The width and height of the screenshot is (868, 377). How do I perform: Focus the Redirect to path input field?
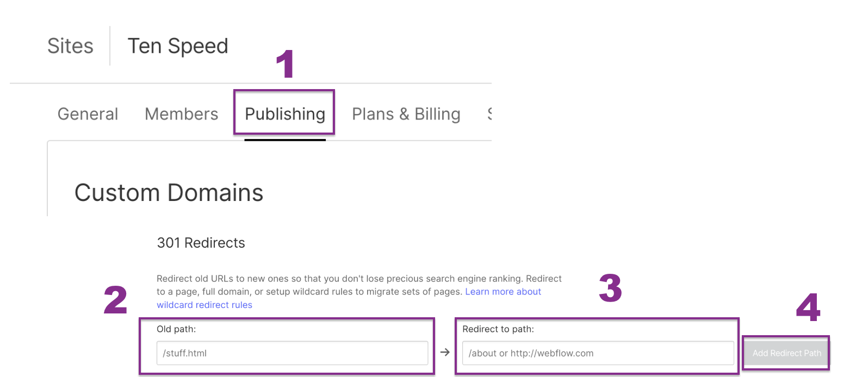click(x=597, y=353)
